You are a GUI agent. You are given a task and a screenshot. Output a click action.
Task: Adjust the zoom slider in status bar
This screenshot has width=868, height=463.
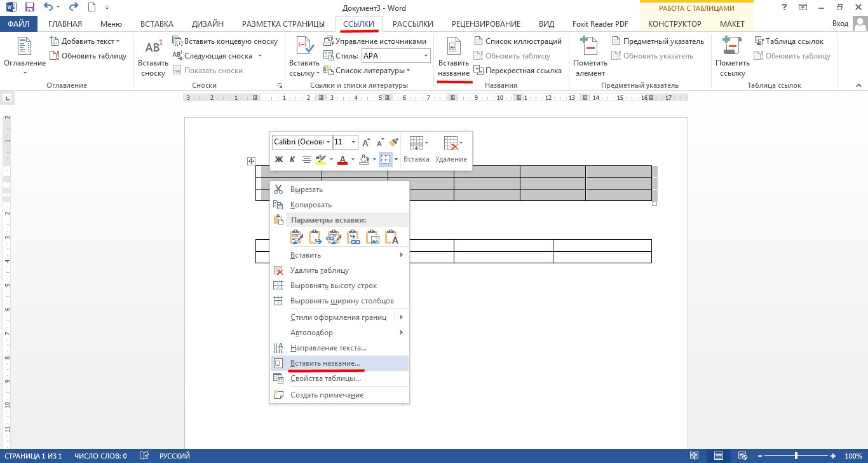pos(796,456)
